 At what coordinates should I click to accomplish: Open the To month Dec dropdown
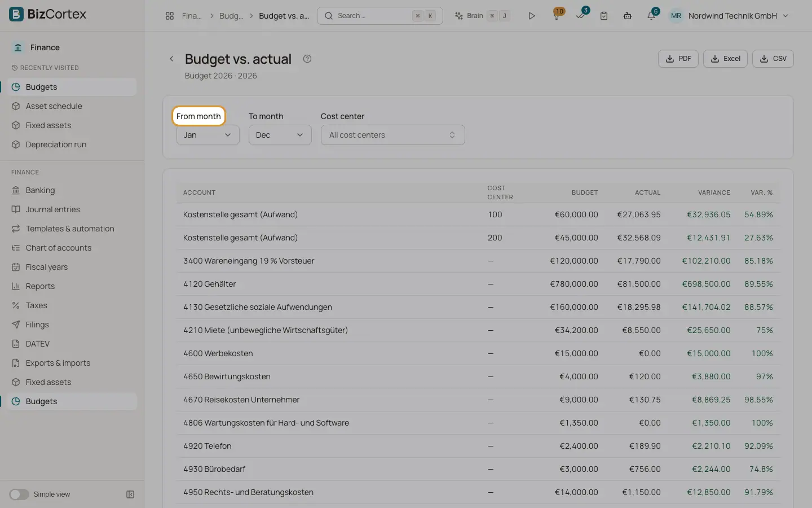280,135
